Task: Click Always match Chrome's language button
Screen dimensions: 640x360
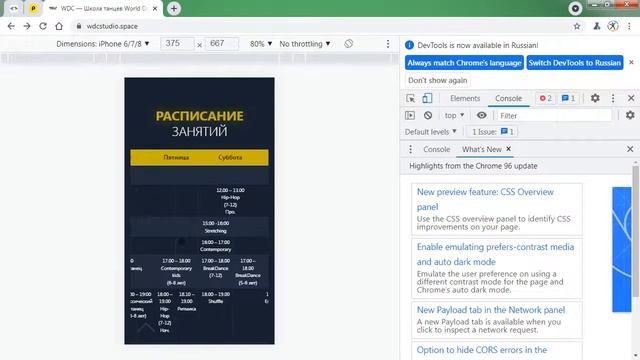Action: (464, 63)
